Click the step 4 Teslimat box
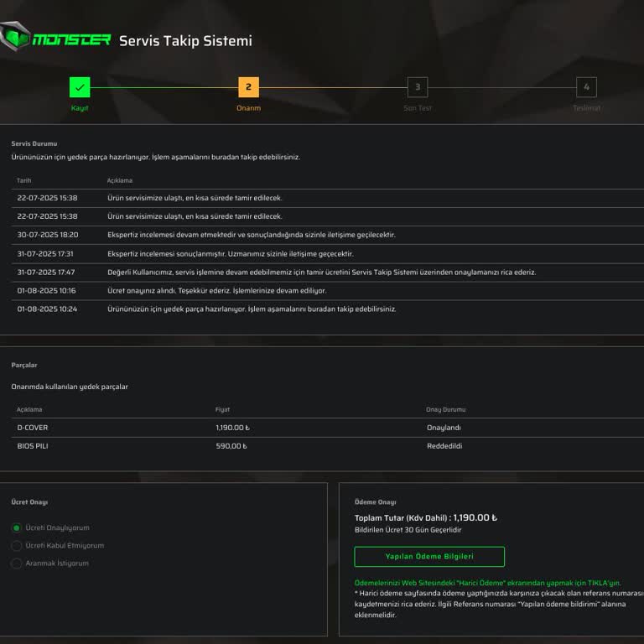 pyautogui.click(x=586, y=87)
